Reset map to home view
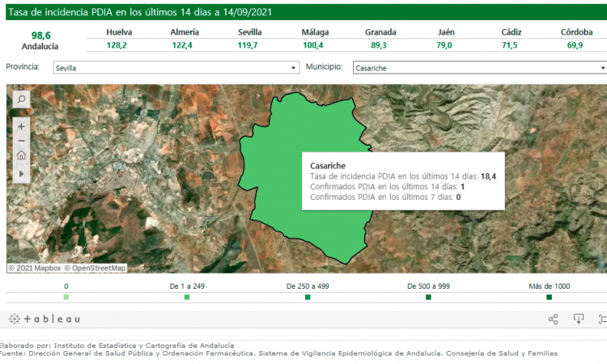This screenshot has height=364, width=607. pos(21,155)
